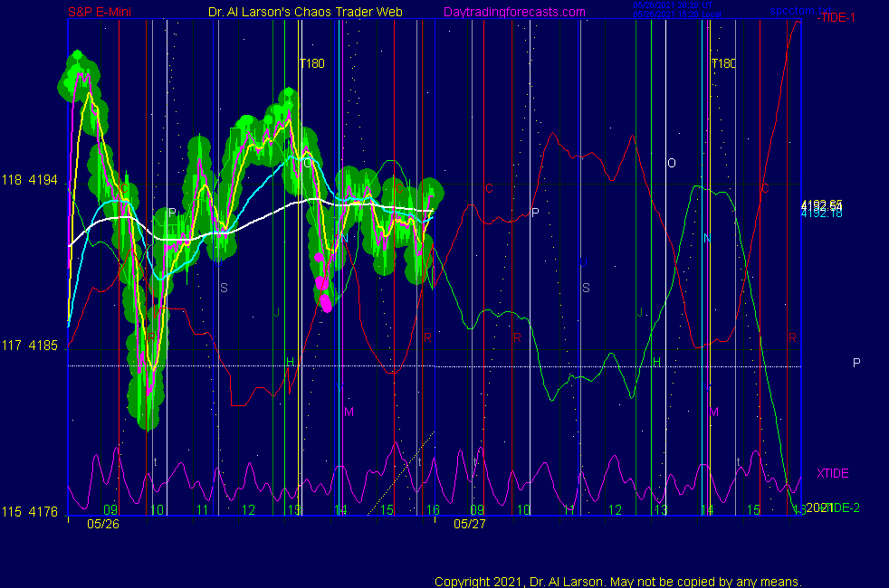Click the "T180" marker in the 05/26 session
889x588 pixels.
[x=311, y=63]
